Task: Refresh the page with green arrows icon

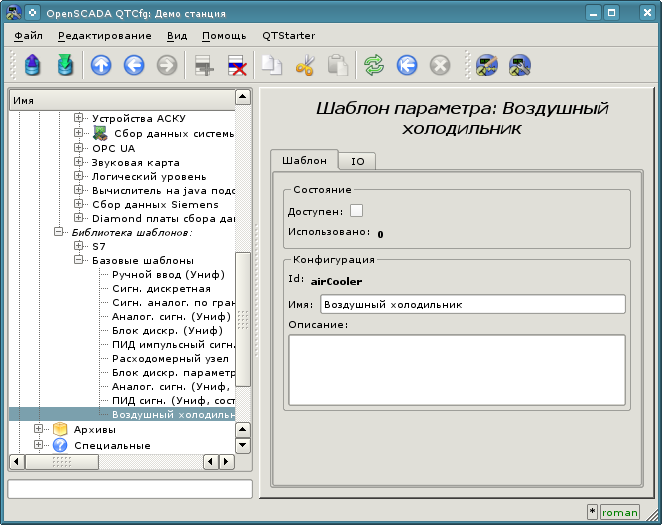Action: [x=373, y=66]
